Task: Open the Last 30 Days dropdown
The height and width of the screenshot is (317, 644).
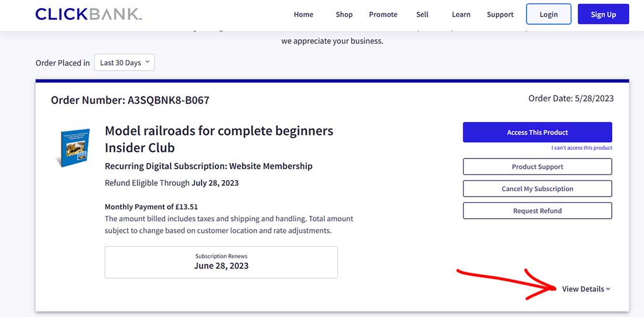Action: pos(124,63)
